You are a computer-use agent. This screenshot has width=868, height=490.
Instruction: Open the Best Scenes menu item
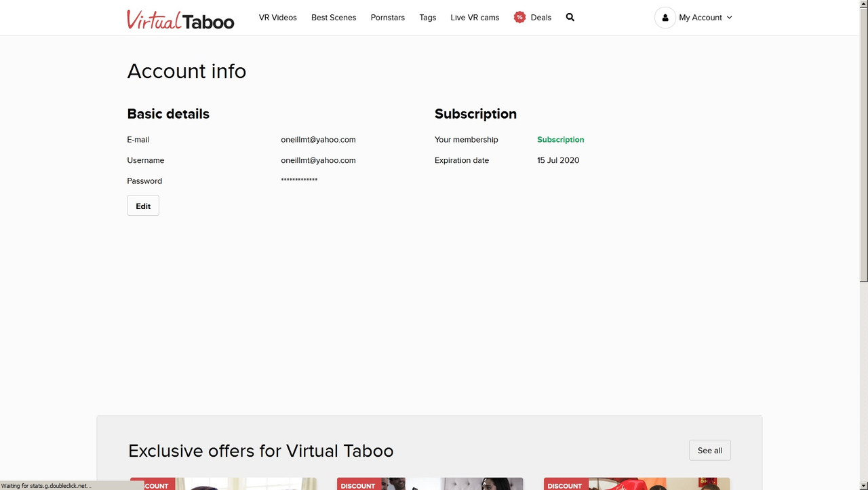coord(334,18)
